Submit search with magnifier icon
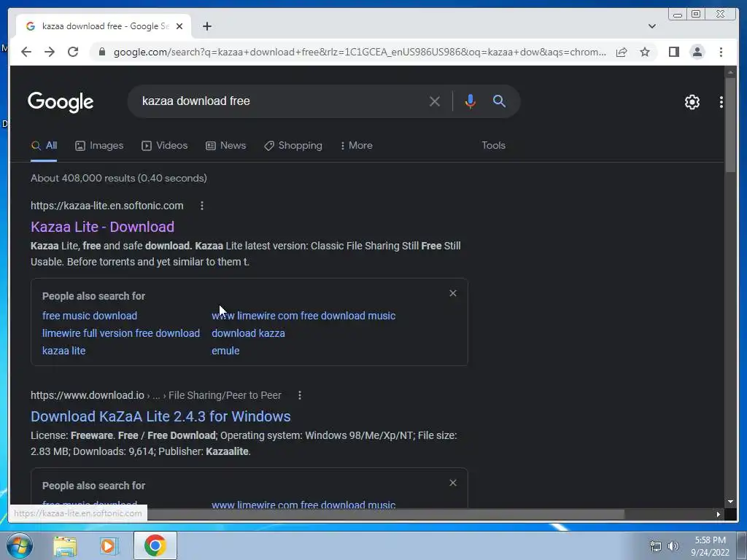747x560 pixels. [499, 101]
